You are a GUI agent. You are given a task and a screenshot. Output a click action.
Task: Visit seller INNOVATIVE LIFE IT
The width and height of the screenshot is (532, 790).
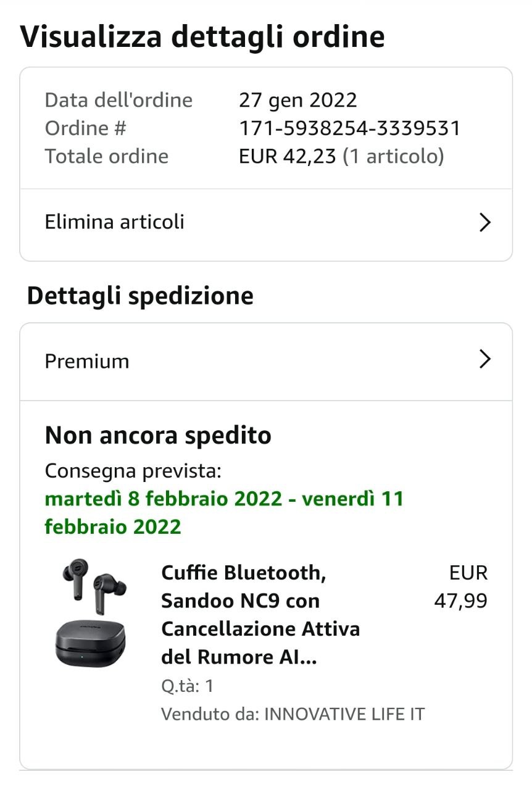click(x=344, y=714)
